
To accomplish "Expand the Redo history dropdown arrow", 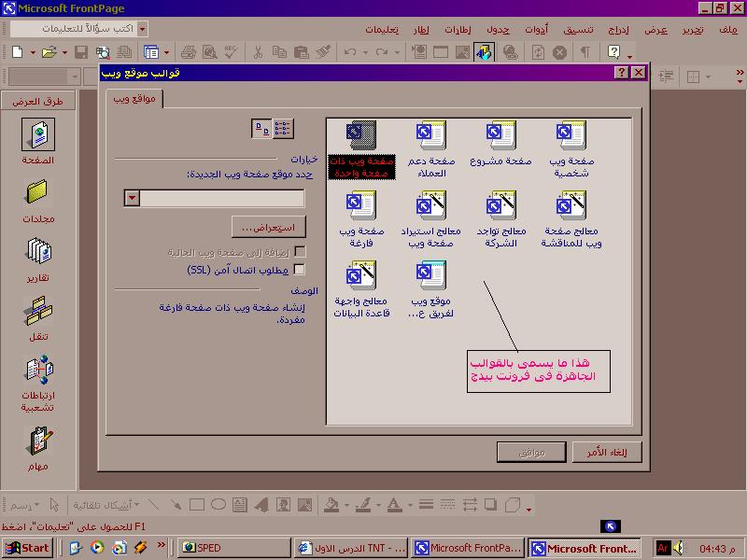I will pyautogui.click(x=397, y=52).
